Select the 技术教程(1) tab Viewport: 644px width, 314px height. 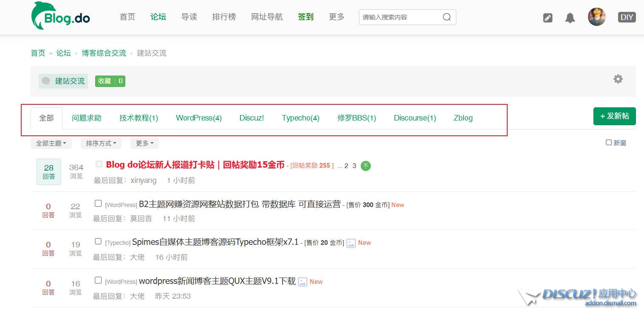[x=138, y=118]
